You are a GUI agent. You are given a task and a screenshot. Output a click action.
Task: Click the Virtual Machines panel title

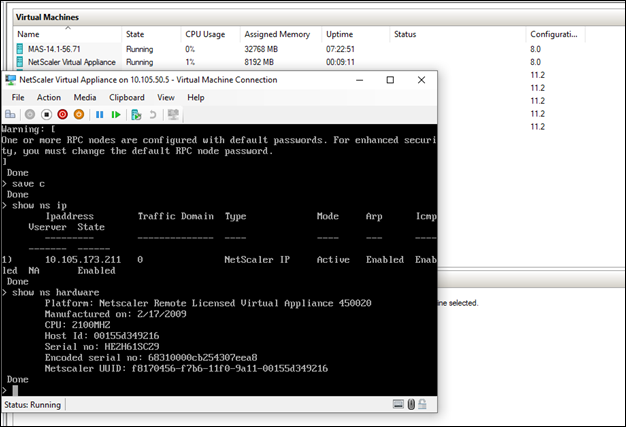47,17
